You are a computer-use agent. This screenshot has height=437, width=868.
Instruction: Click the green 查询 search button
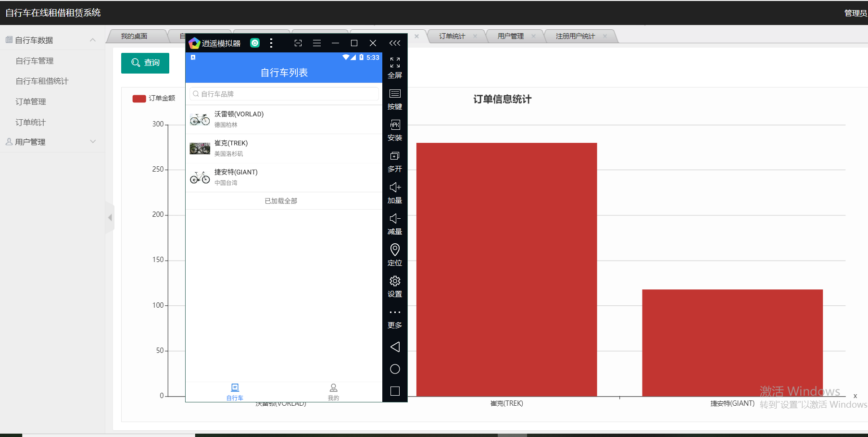pyautogui.click(x=145, y=63)
